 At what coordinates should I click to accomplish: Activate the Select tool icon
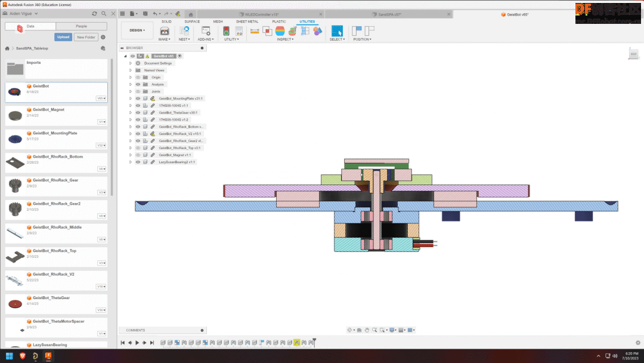coord(337,31)
